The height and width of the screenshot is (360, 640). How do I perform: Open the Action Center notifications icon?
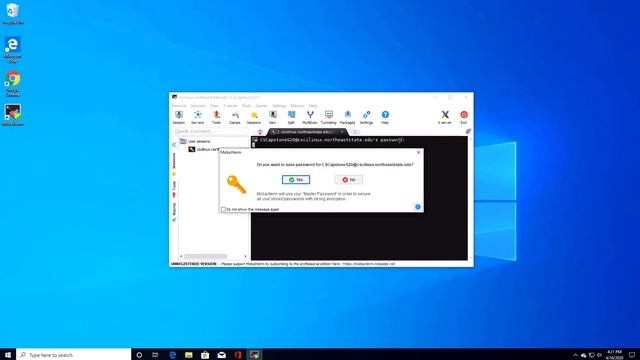[x=632, y=355]
